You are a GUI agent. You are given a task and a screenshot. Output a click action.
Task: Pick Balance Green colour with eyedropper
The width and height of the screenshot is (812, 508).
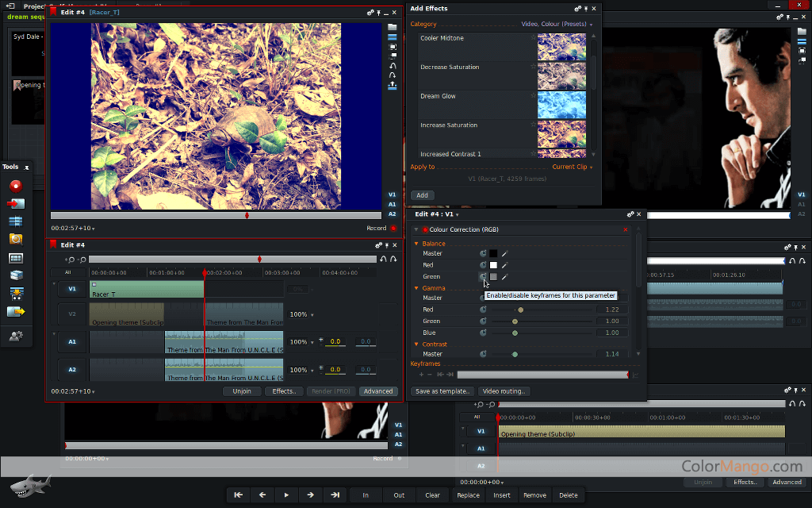(x=504, y=277)
